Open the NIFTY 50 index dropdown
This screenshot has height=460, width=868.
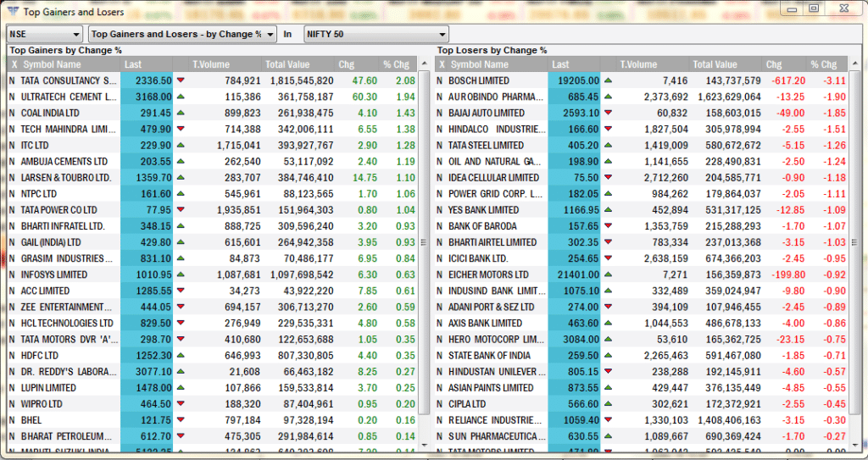coord(376,34)
